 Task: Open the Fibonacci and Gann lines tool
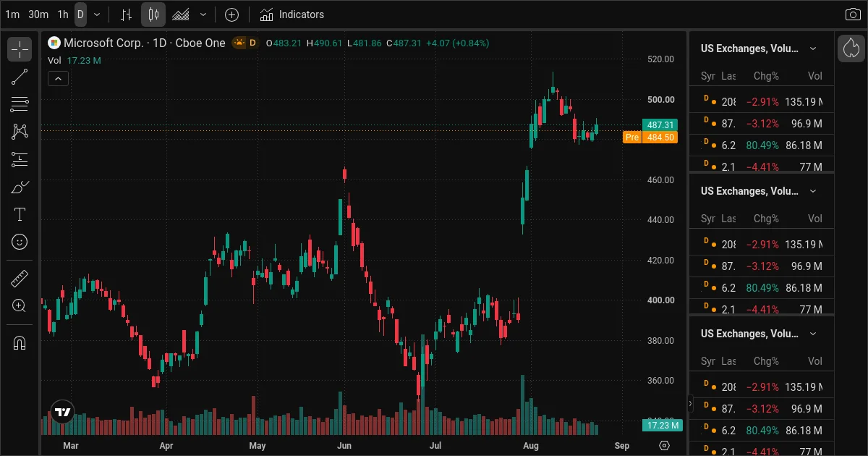20,104
